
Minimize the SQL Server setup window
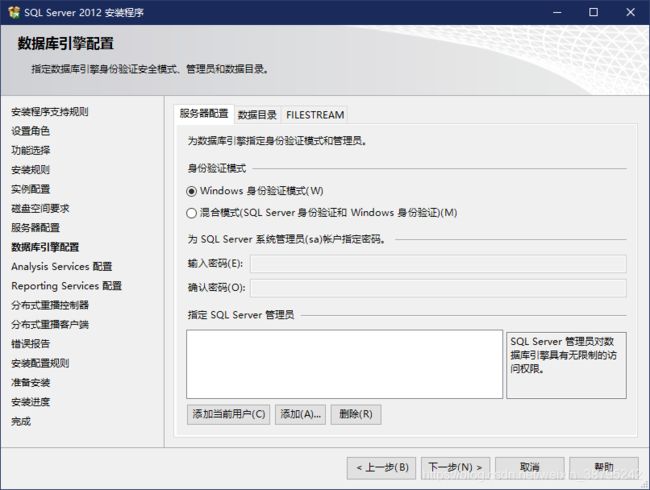pyautogui.click(x=557, y=12)
